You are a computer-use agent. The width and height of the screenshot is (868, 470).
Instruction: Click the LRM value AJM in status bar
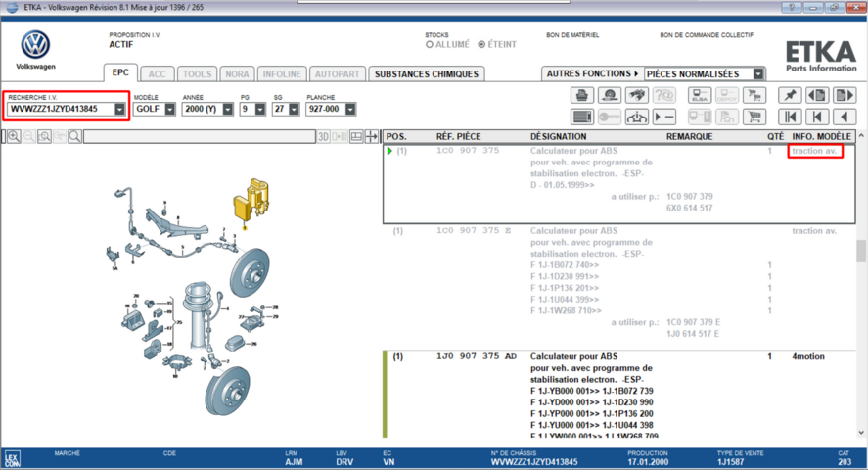(294, 462)
